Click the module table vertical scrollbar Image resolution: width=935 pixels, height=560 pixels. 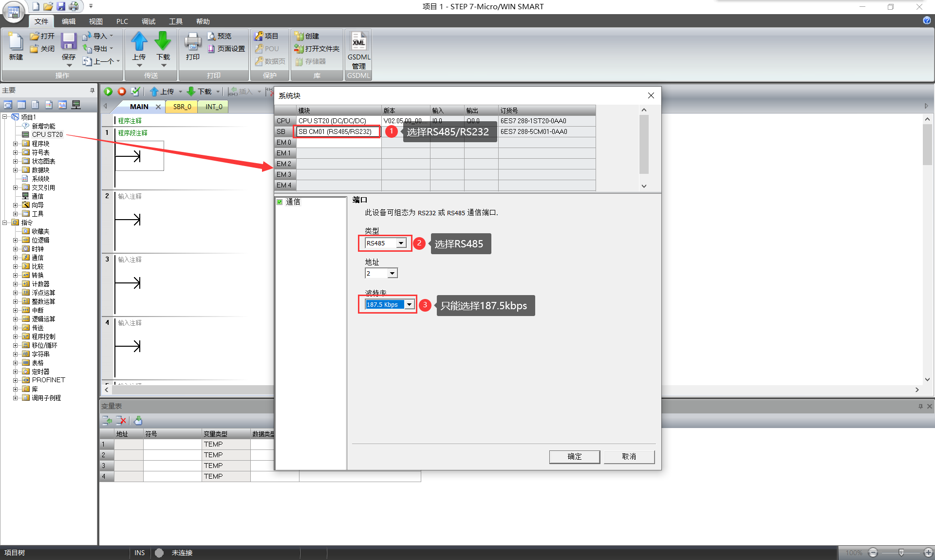644,145
